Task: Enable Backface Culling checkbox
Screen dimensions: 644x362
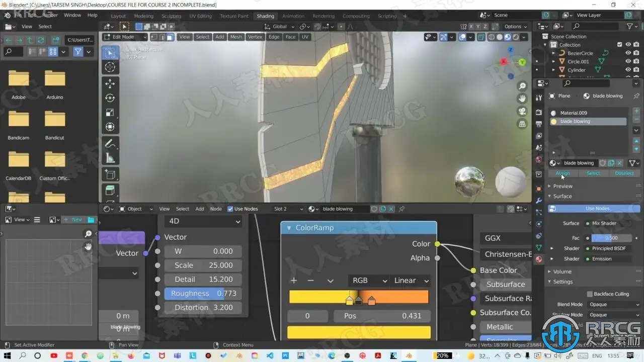Action: (590, 294)
